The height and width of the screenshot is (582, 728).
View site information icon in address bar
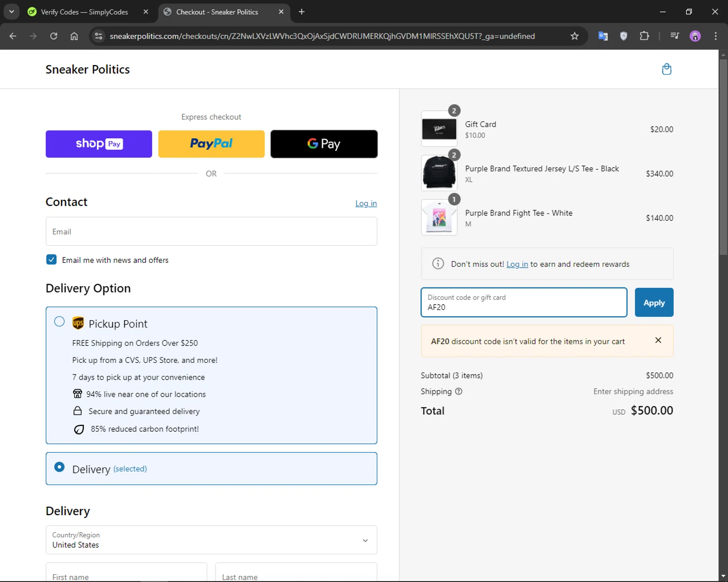[x=99, y=36]
